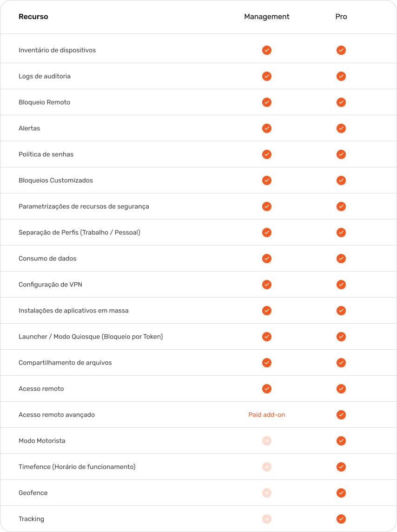Select the Pro column header
Viewport: 397px width, 532px height.
341,17
